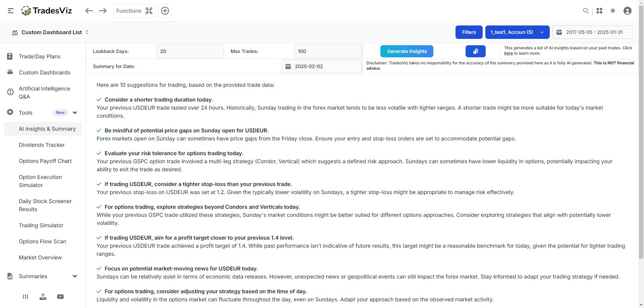Viewport: 644px width, 308px height.
Task: Click the copy insights button
Action: [476, 51]
